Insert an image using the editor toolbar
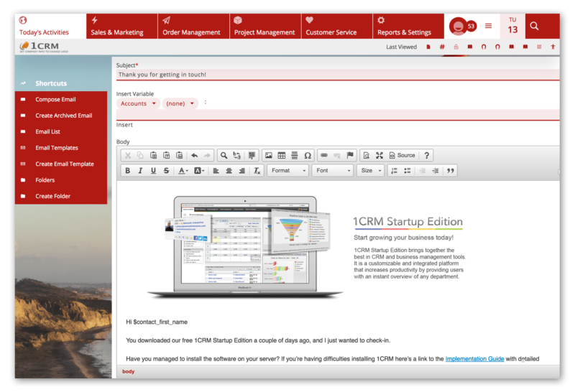 (x=269, y=155)
